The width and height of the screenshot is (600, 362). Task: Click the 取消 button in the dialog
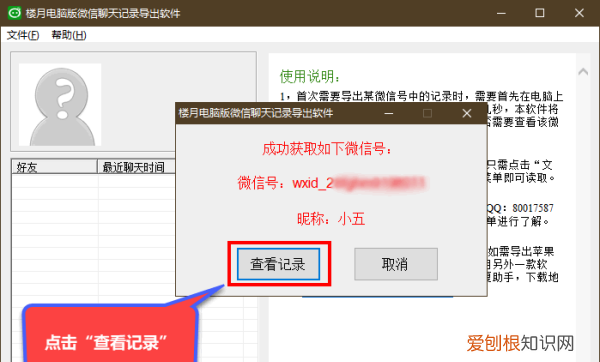tap(396, 264)
